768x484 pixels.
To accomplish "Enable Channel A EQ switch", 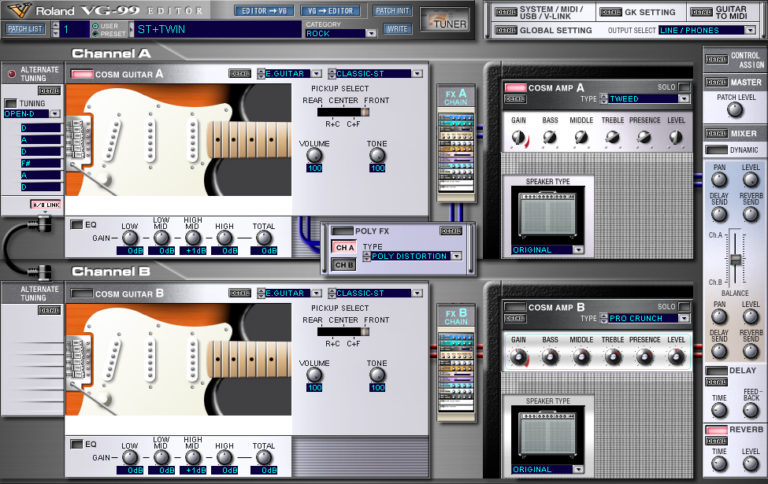I will tap(76, 224).
